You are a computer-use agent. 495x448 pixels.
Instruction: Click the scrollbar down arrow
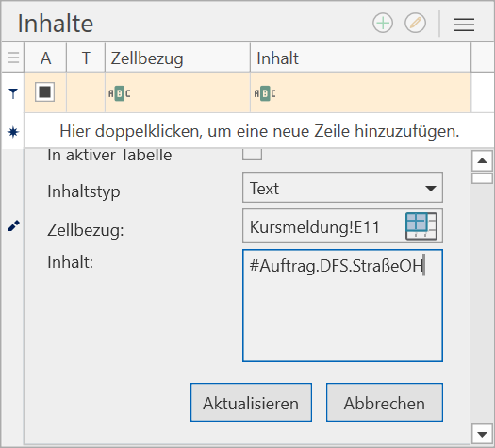(x=482, y=434)
